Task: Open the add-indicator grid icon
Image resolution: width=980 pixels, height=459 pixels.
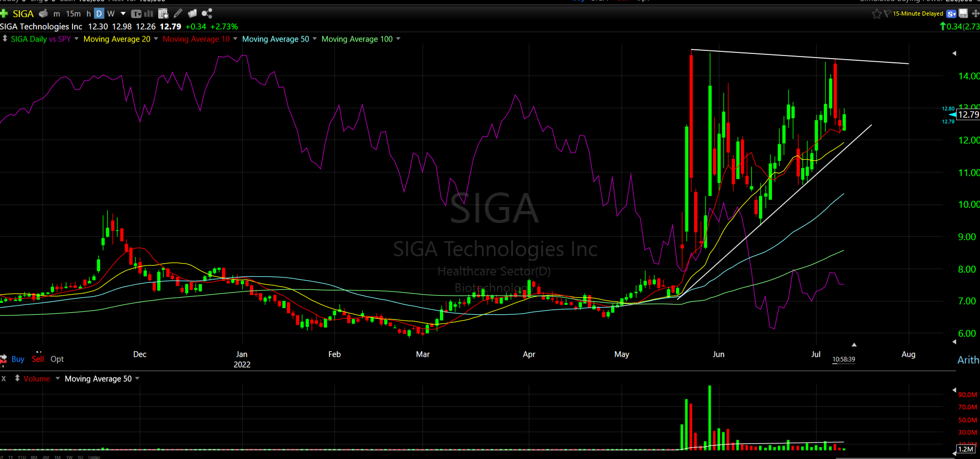Action: pos(163,14)
